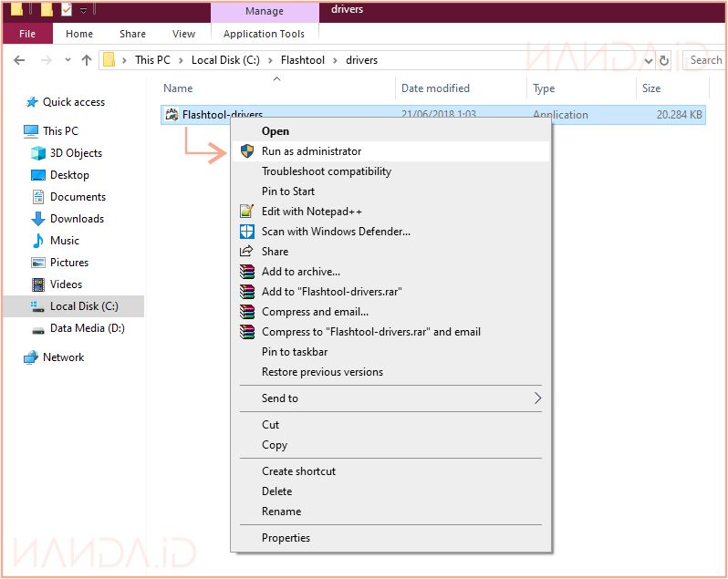Image resolution: width=728 pixels, height=579 pixels.
Task: Select Properties from the context menu
Action: tap(286, 538)
